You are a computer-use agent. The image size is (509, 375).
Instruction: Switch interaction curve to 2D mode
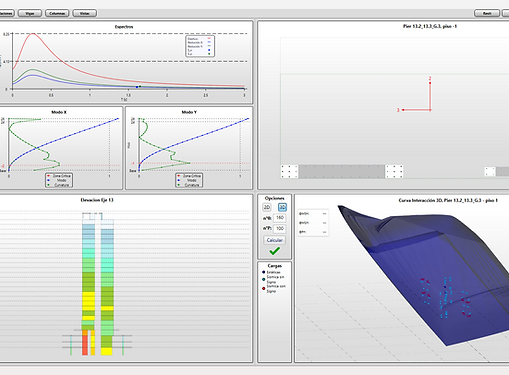(x=267, y=207)
